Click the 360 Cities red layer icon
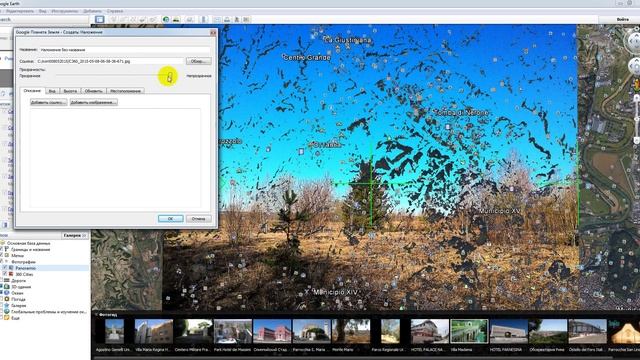Screen dimensions: 640x360 [x=11, y=274]
